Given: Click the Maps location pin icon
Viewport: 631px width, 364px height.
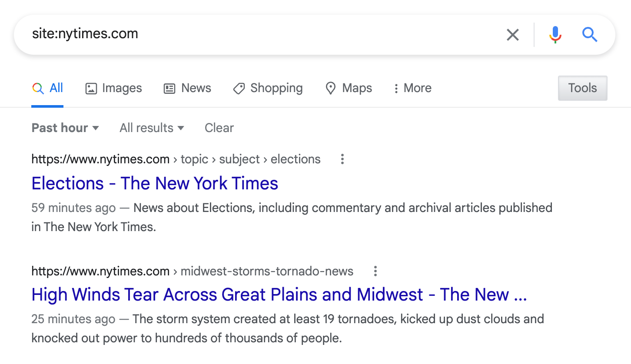Looking at the screenshot, I should [x=331, y=88].
